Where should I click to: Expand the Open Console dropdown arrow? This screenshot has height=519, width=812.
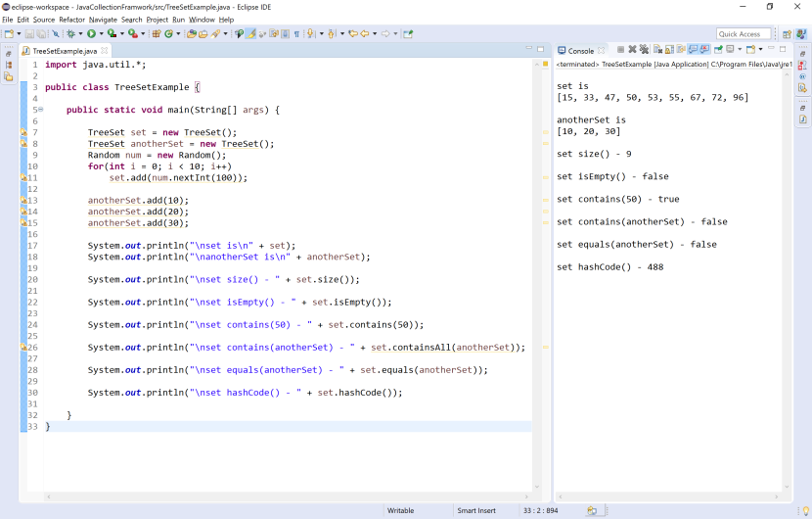pos(761,49)
